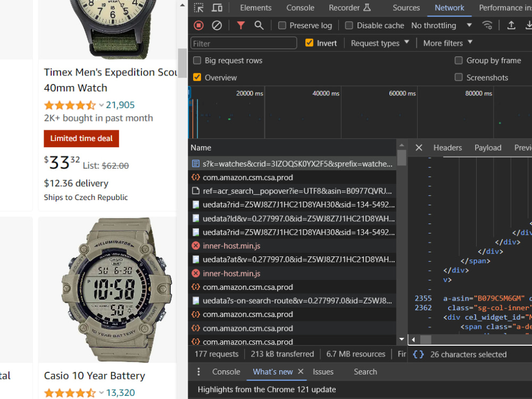Open the Performance insights tab

click(x=505, y=8)
